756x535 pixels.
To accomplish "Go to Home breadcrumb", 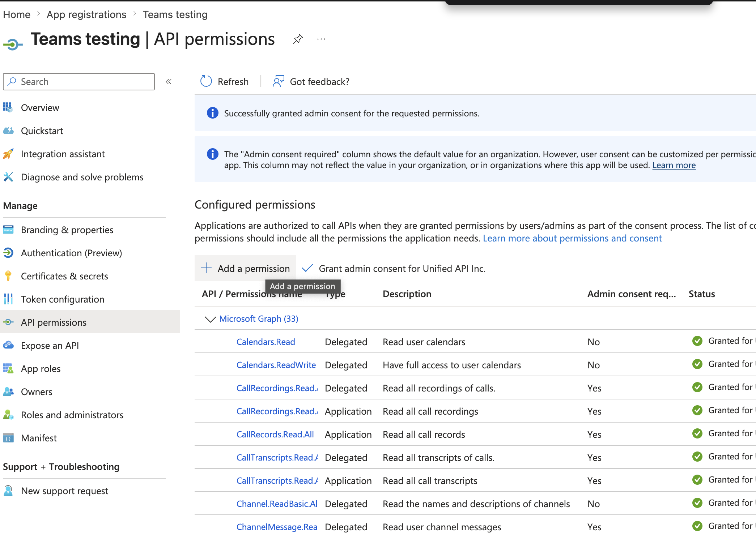I will point(17,14).
